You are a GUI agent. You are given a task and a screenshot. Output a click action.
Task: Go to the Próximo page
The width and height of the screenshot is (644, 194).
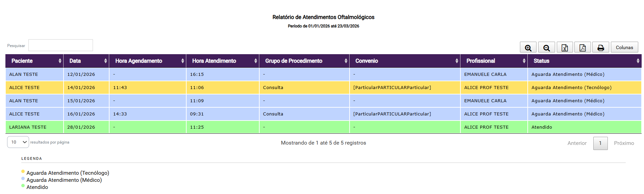pyautogui.click(x=624, y=143)
